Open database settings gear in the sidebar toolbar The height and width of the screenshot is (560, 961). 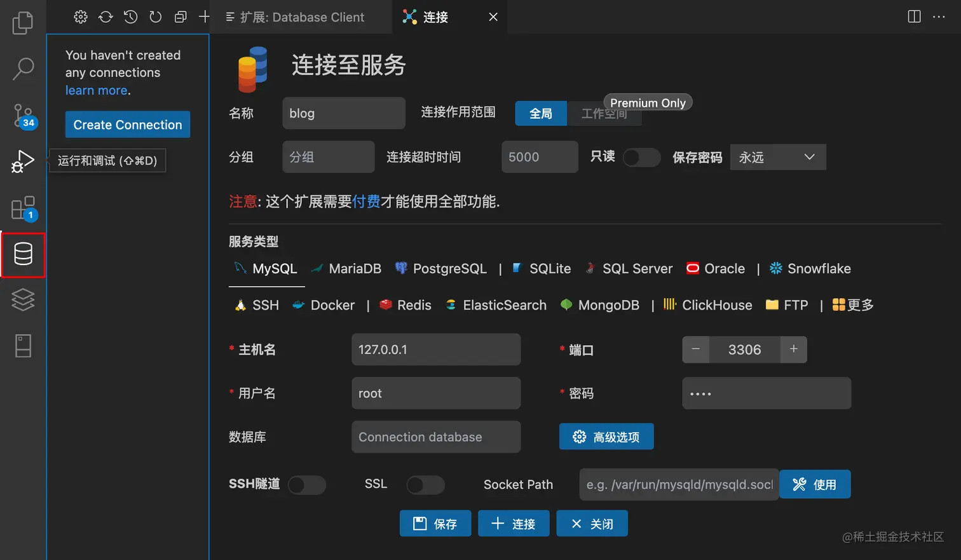pyautogui.click(x=81, y=17)
